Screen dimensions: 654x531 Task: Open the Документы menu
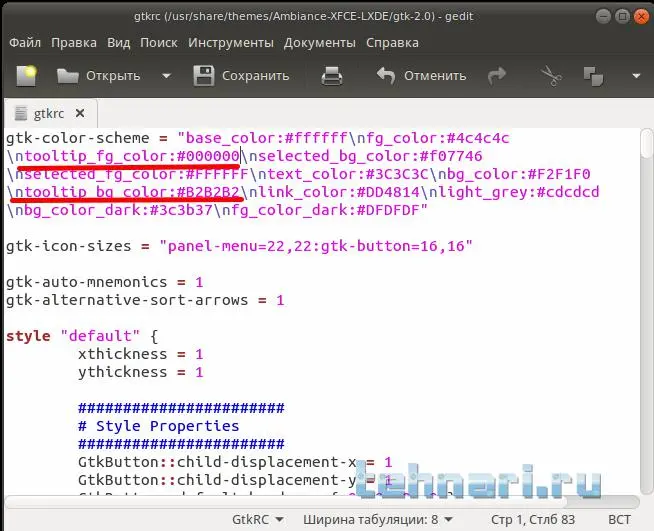[x=319, y=43]
